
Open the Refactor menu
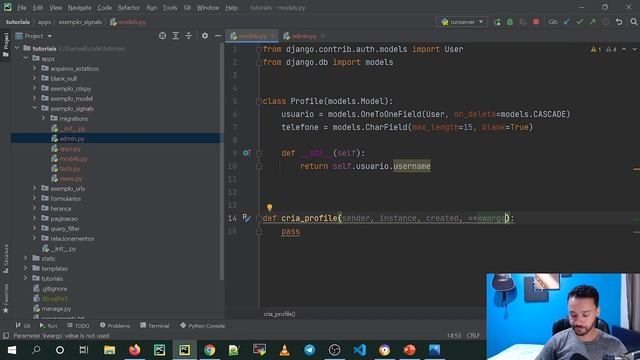129,8
